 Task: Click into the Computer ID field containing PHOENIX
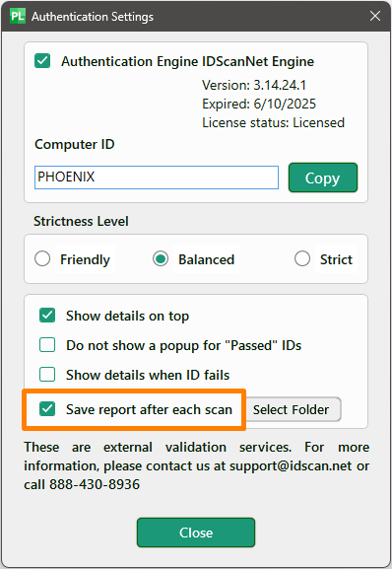tap(157, 178)
